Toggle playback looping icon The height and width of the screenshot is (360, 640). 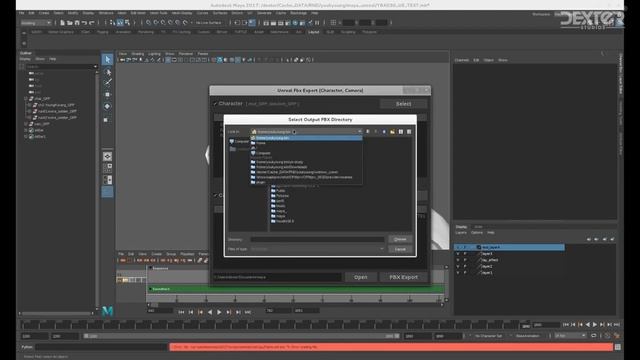593,336
